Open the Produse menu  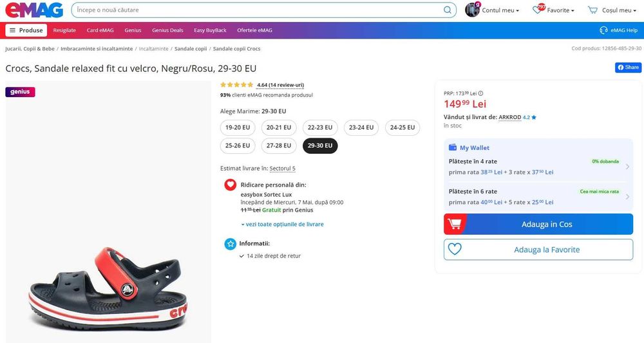pos(26,30)
